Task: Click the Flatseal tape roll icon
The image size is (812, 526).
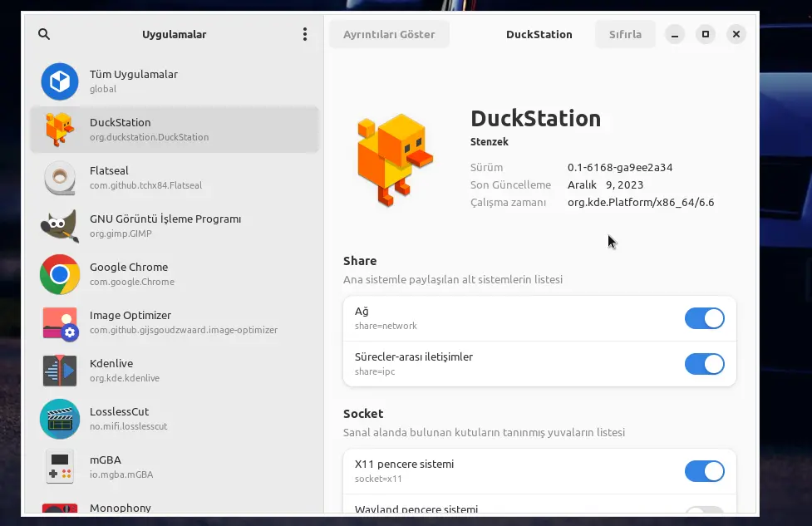Action: (60, 178)
